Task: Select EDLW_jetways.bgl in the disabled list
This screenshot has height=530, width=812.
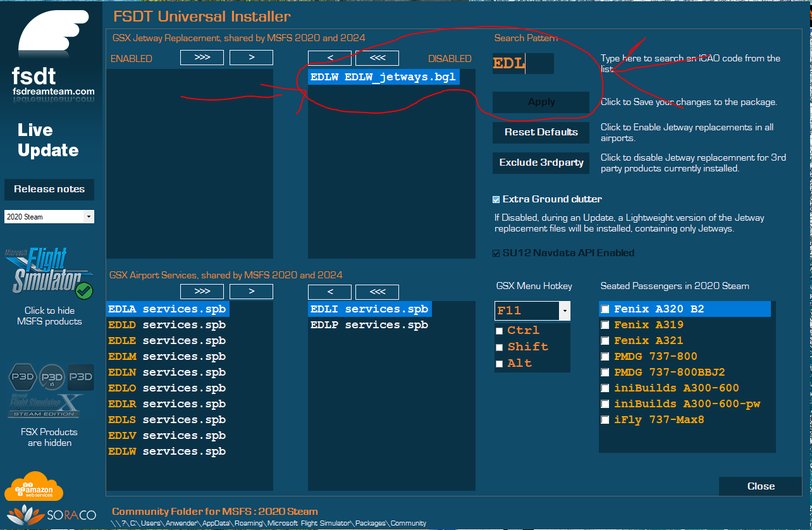Action: coord(383,77)
